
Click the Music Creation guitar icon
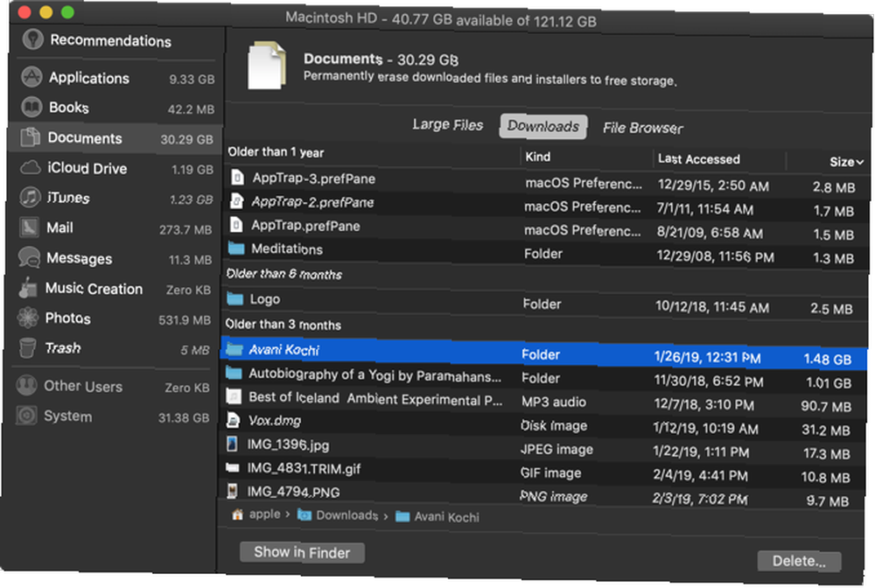[27, 287]
